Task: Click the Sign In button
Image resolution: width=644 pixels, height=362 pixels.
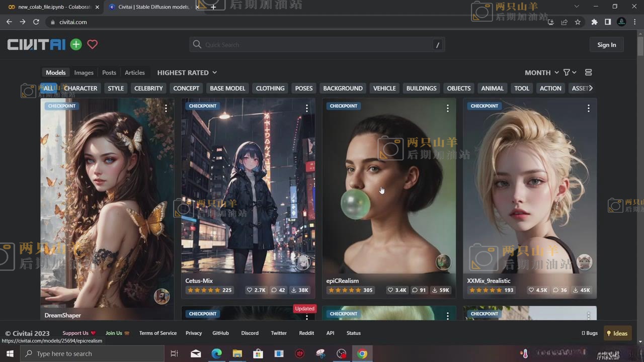Action: (606, 45)
